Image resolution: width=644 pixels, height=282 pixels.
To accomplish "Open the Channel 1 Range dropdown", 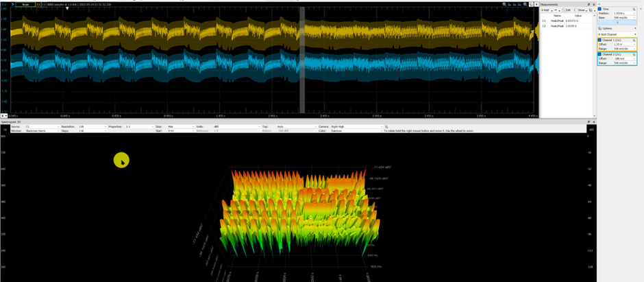I will [634, 49].
